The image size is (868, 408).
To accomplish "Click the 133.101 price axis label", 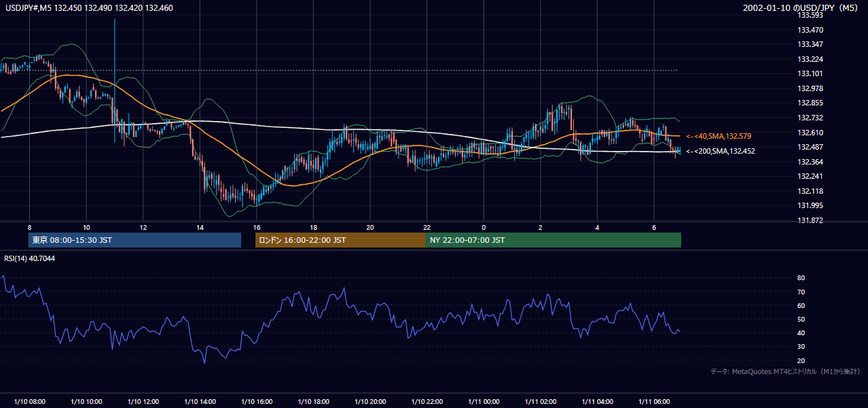I will [x=810, y=73].
